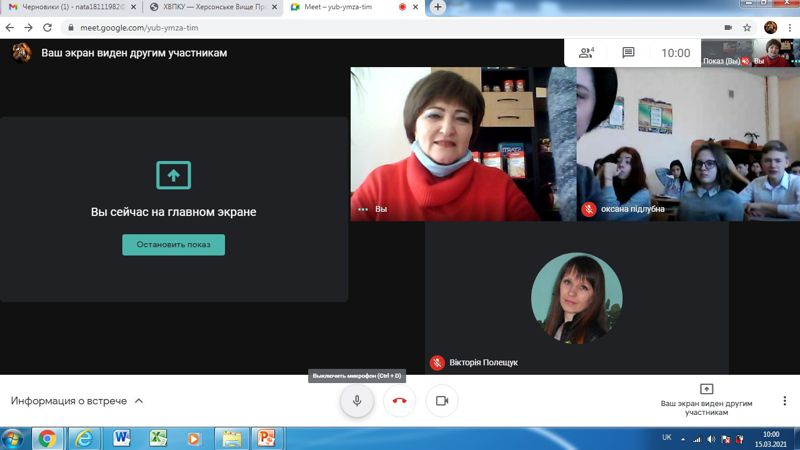The width and height of the screenshot is (800, 450).
Task: Stop presenting with Остановить показ button
Action: click(x=173, y=244)
